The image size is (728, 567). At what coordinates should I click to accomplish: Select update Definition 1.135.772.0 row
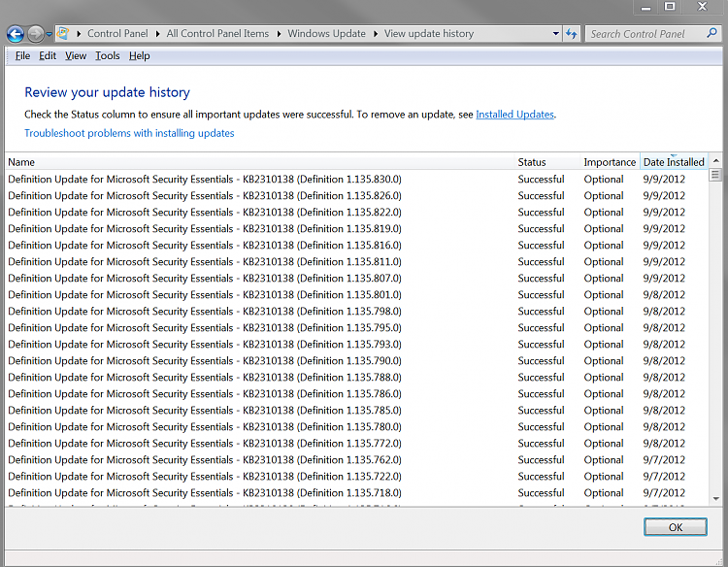(356, 444)
